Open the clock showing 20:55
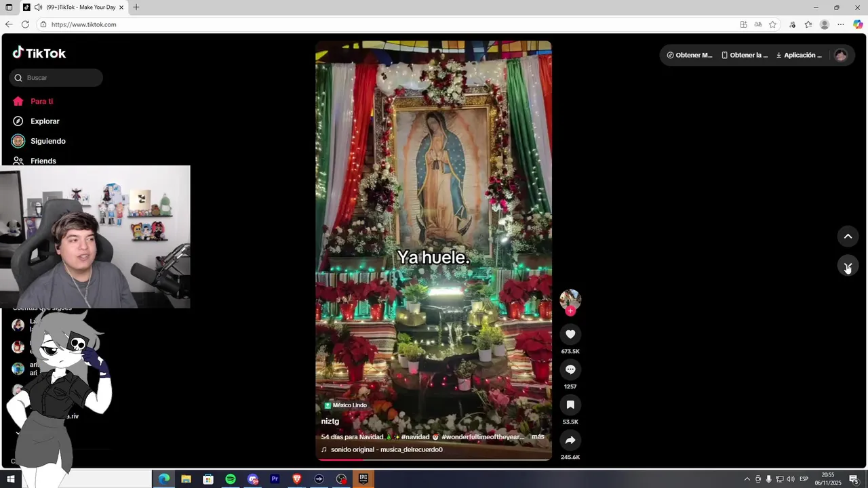The width and height of the screenshot is (868, 488). click(828, 479)
